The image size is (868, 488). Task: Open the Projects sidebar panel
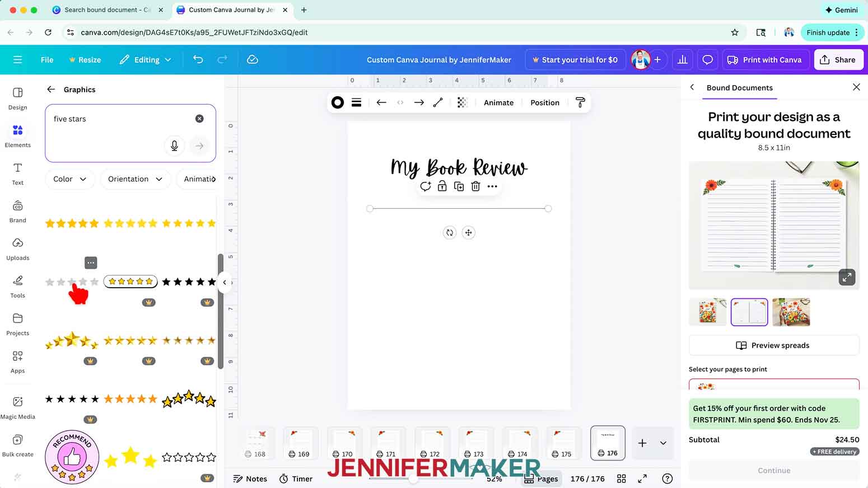(17, 323)
